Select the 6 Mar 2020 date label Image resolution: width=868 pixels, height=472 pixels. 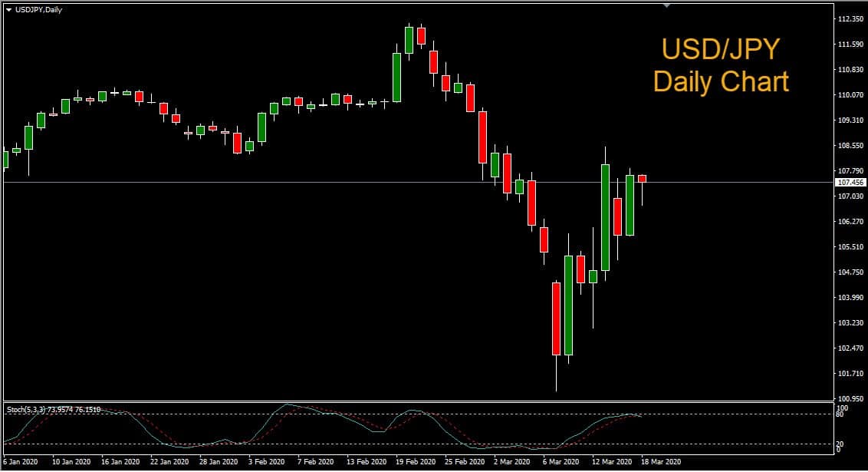click(x=560, y=463)
